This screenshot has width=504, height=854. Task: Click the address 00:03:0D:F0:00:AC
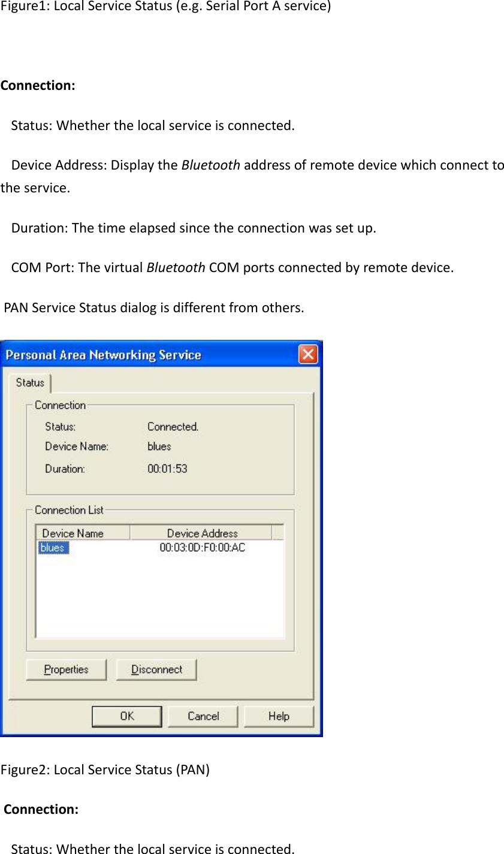coord(203,548)
